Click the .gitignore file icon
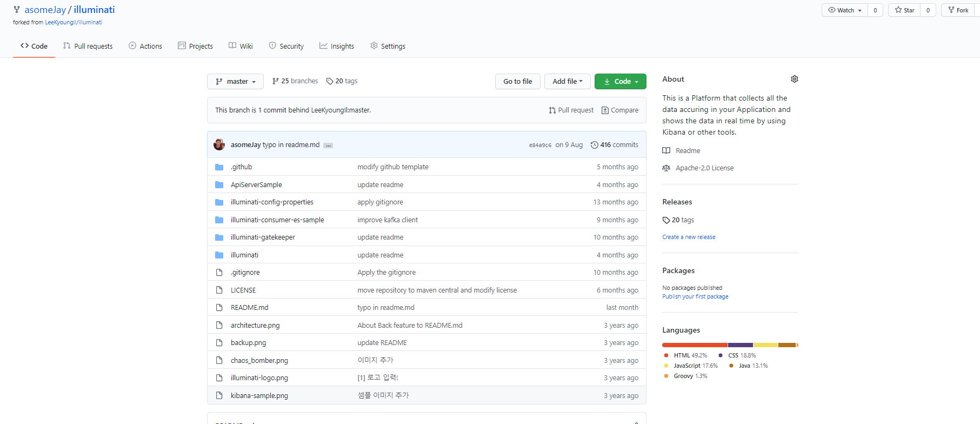Viewport: 980px width, 424px height. coord(219,273)
